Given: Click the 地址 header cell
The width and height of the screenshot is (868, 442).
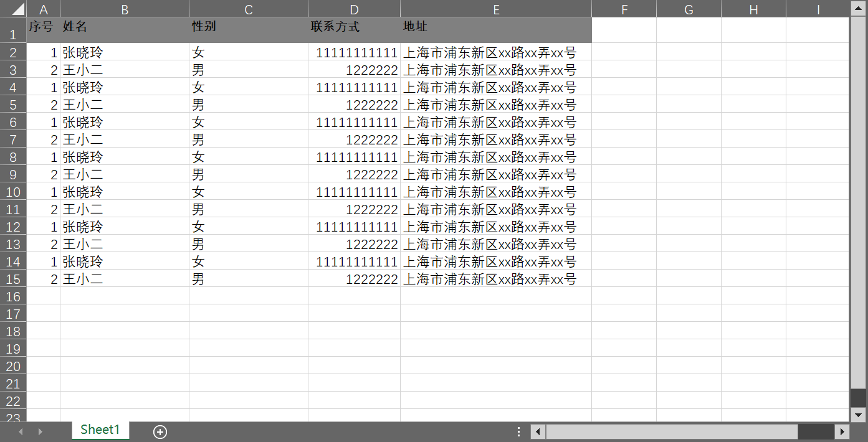Looking at the screenshot, I should tap(496, 30).
